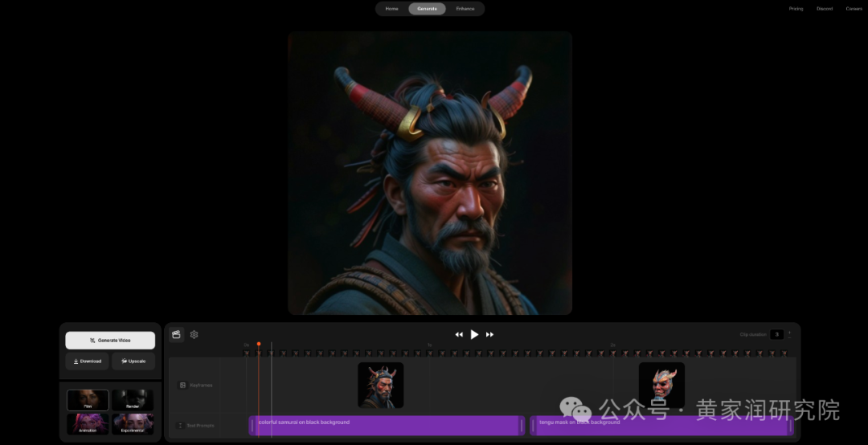Click the orange playhead marker
The image size is (868, 445).
pyautogui.click(x=259, y=345)
